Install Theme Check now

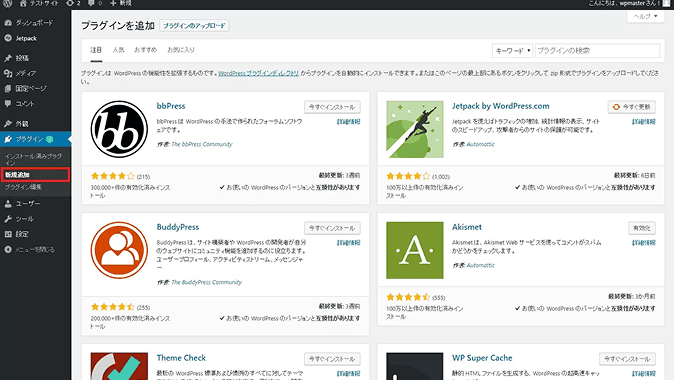coord(332,359)
